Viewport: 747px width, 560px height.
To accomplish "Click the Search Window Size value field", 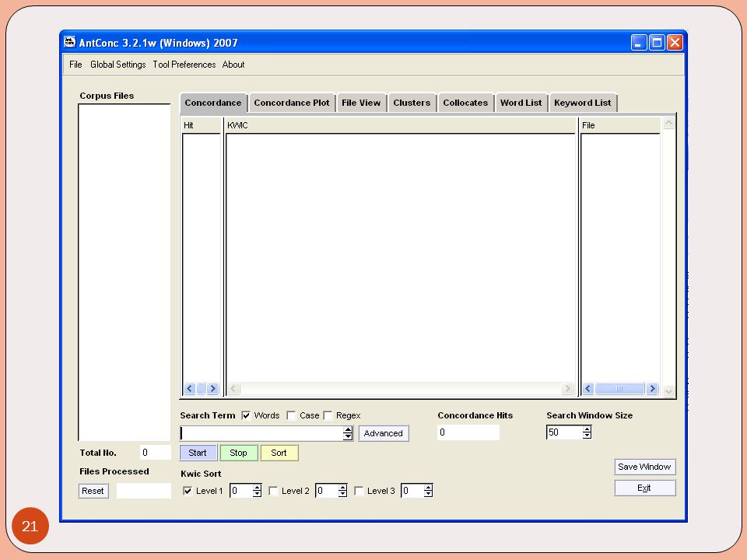I will [564, 432].
